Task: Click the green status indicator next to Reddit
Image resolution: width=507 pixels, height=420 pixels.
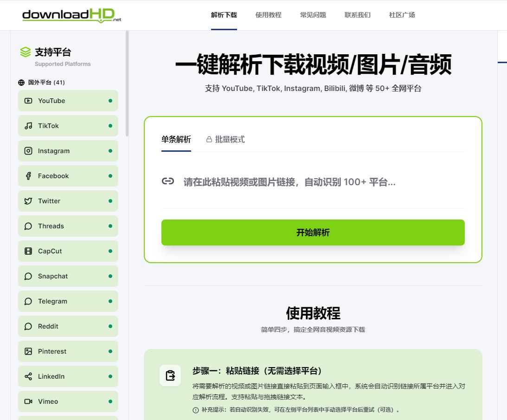Action: tap(110, 326)
